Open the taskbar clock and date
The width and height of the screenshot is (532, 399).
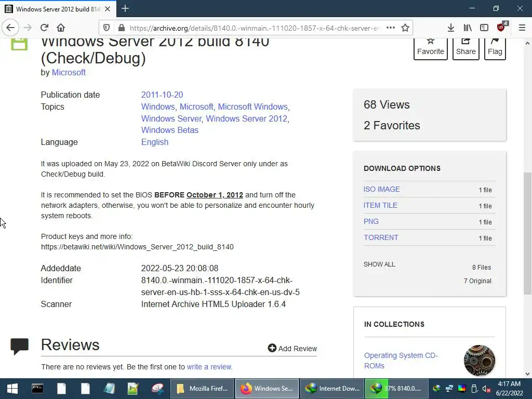509,389
